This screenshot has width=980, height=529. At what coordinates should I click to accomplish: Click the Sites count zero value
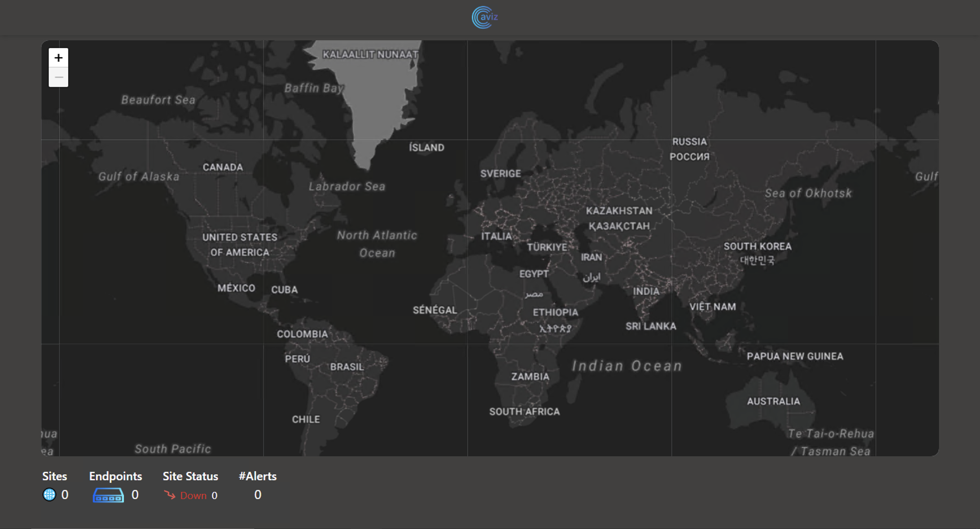[65, 495]
